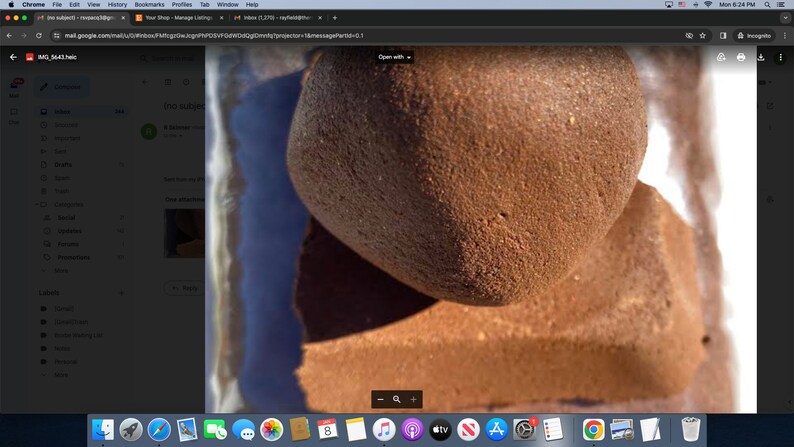Open the File menu
The height and width of the screenshot is (447, 794).
[x=57, y=5]
